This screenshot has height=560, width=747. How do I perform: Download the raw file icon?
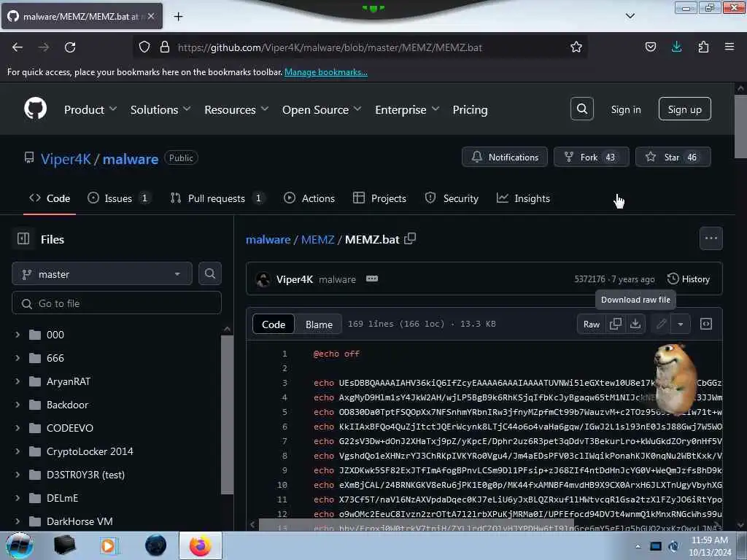click(635, 324)
